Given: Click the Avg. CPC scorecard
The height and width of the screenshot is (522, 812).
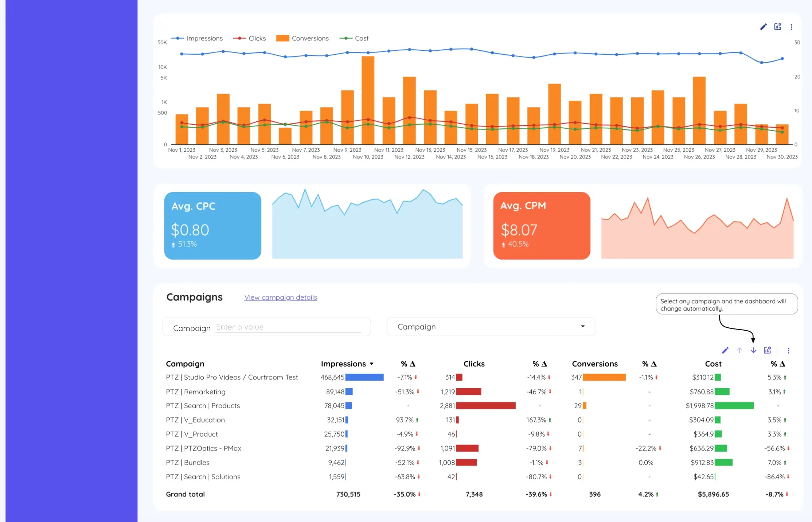Looking at the screenshot, I should click(212, 226).
